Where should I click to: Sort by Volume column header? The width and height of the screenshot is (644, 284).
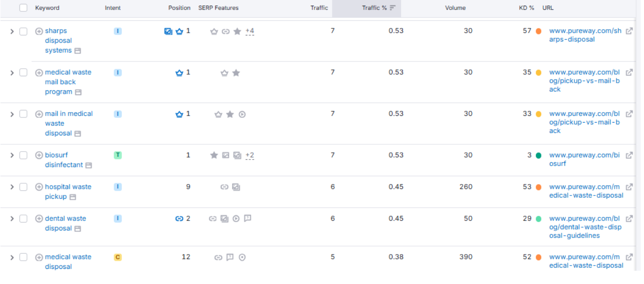[x=455, y=8]
